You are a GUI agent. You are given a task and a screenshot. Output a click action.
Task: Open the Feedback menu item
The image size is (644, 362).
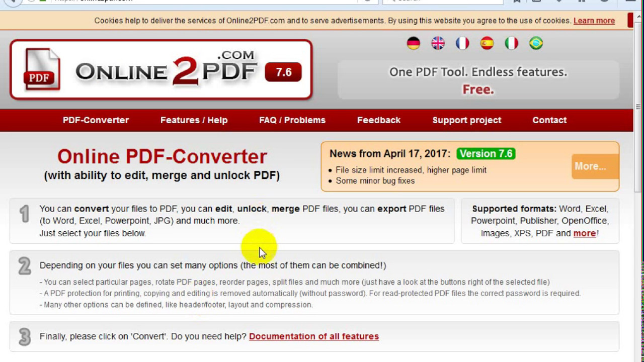click(379, 120)
